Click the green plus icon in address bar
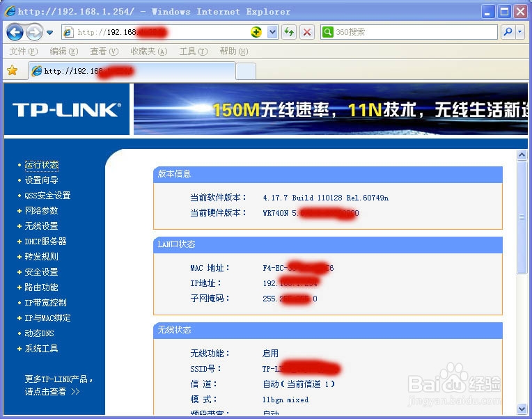Screen dimensions: 532x419 pos(256,32)
